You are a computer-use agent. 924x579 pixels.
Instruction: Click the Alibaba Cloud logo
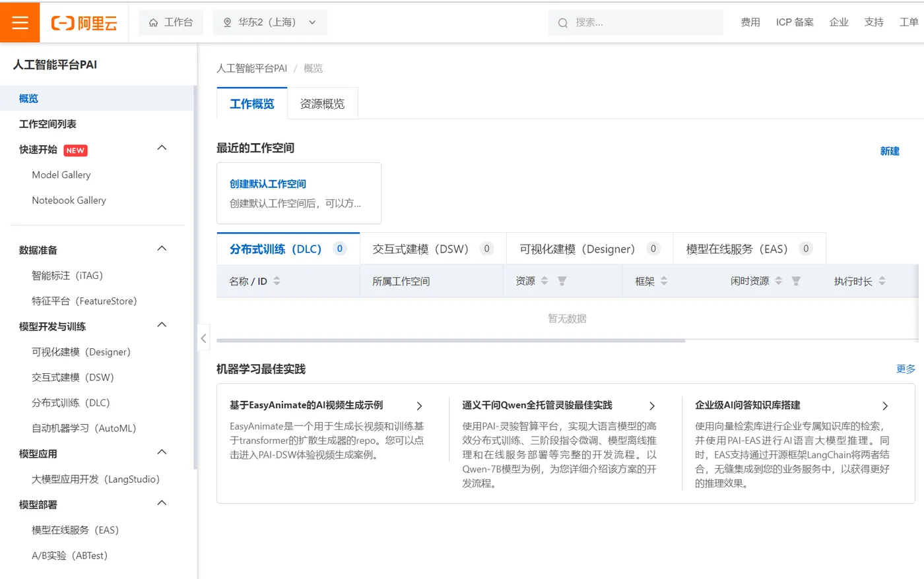coord(84,23)
